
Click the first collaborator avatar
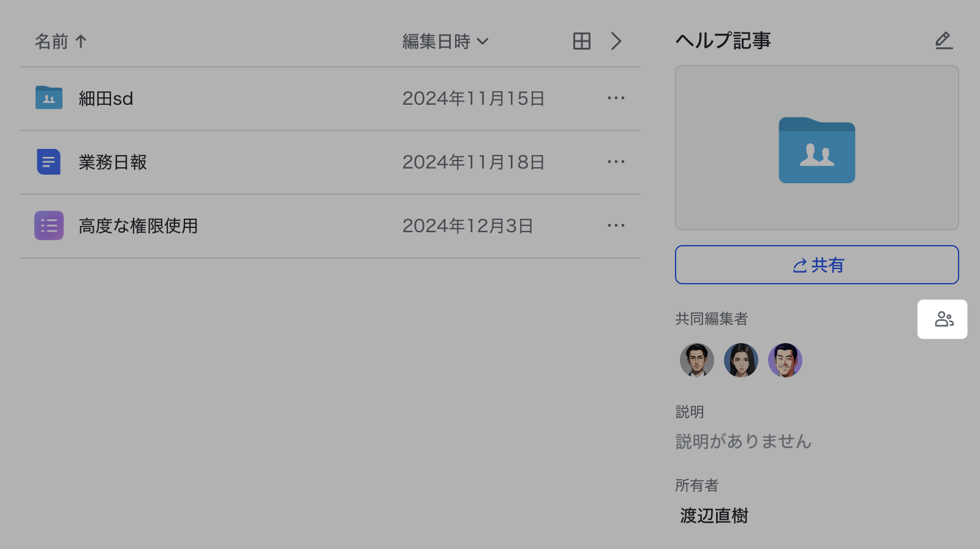[697, 360]
